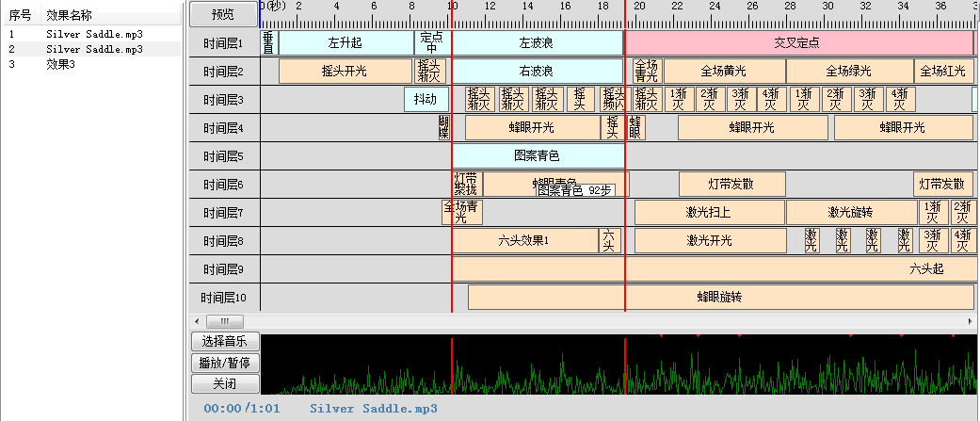
Task: Select the 图案青色 block in 时间层5
Action: tap(537, 155)
